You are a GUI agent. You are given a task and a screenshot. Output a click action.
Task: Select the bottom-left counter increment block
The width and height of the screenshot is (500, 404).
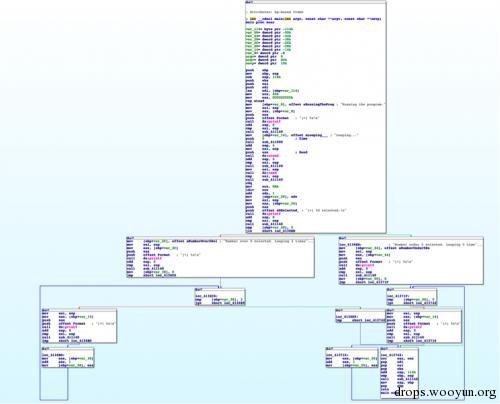point(68,357)
